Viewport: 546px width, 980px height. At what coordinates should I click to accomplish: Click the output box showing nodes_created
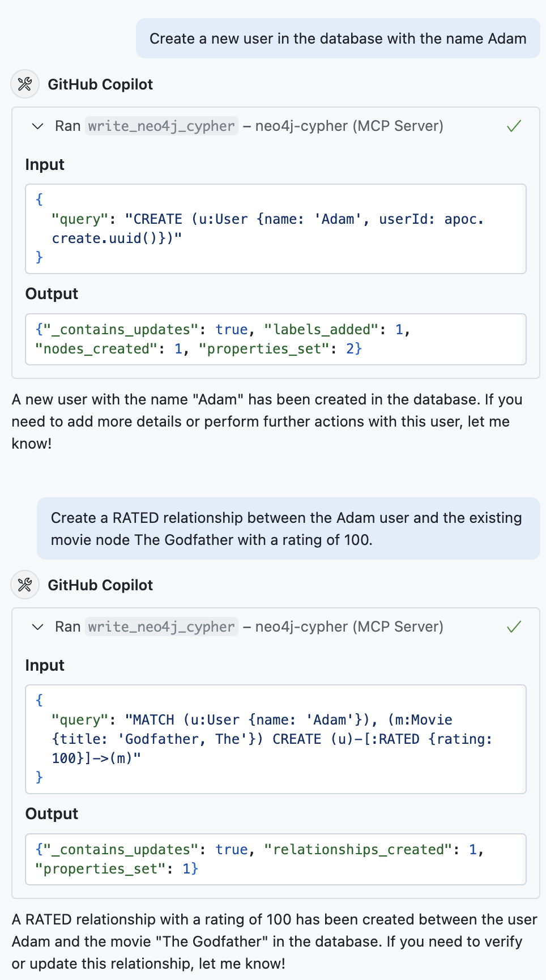(x=276, y=339)
